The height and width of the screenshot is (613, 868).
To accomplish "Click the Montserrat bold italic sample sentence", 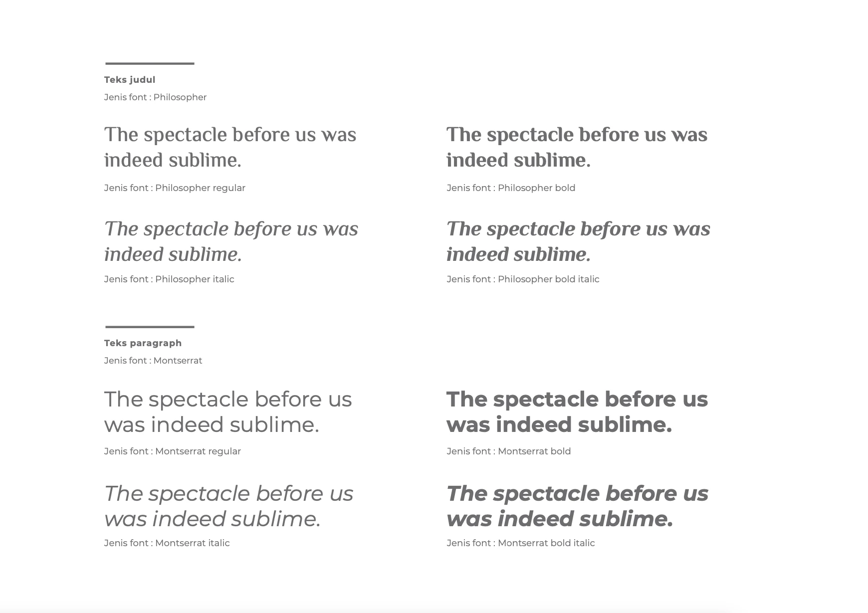I will (x=577, y=506).
